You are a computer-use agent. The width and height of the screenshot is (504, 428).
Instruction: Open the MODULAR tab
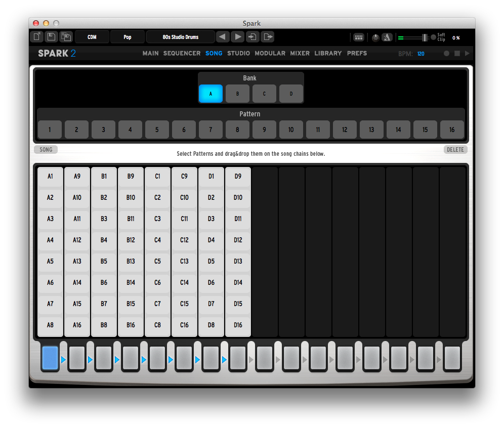(270, 53)
